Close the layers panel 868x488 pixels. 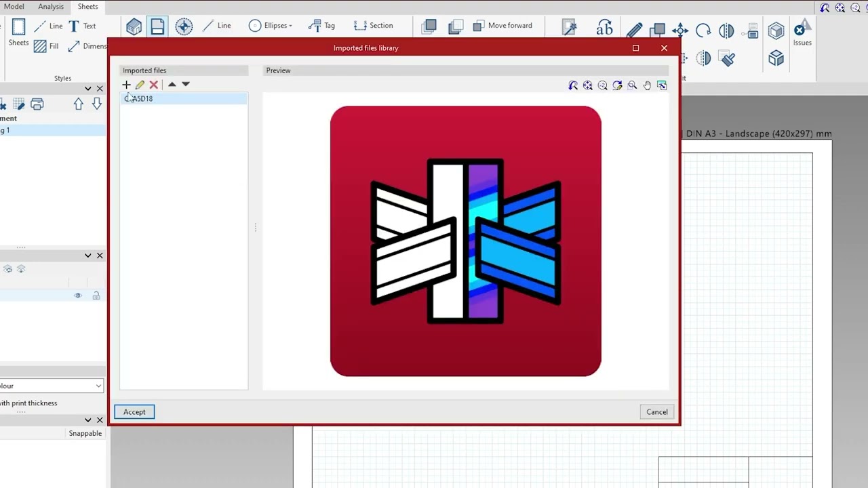coord(100,256)
